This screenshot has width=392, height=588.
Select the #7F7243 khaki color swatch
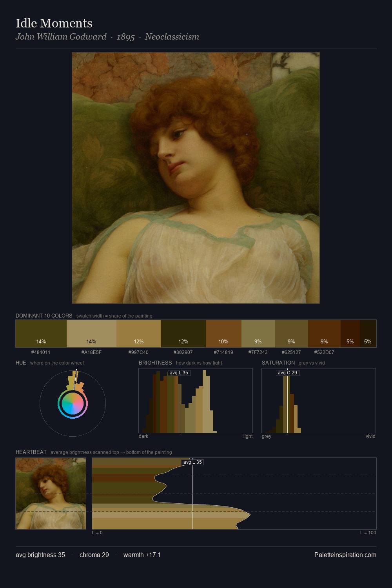coord(258,334)
